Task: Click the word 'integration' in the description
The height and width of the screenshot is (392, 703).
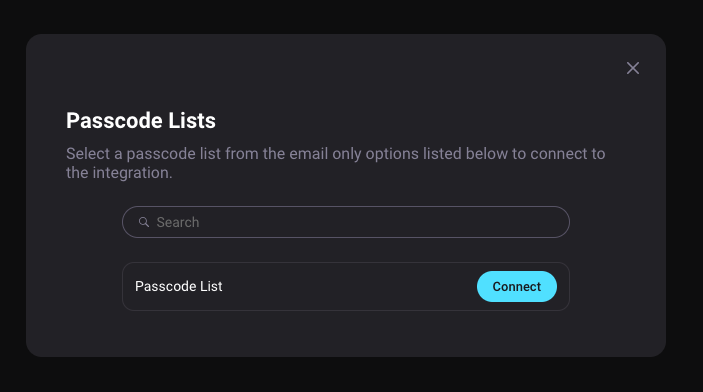Action: click(130, 173)
